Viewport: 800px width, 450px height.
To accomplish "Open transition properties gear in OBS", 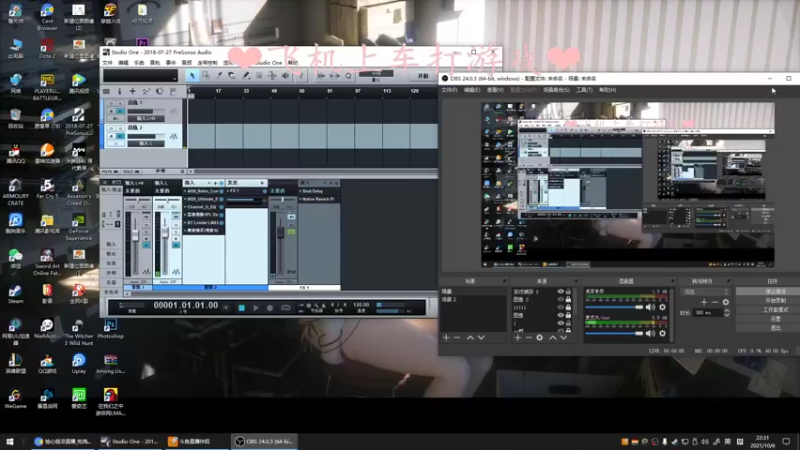I will click(x=726, y=302).
